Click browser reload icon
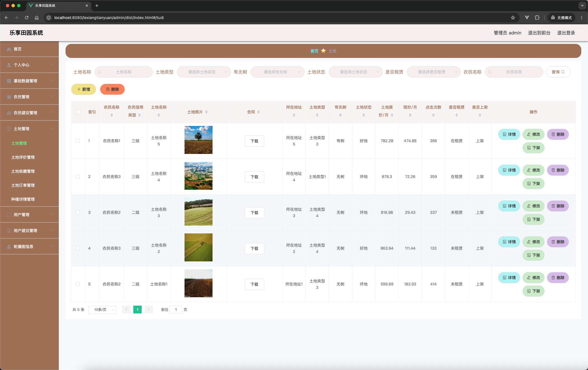588x370 pixels. (x=27, y=18)
